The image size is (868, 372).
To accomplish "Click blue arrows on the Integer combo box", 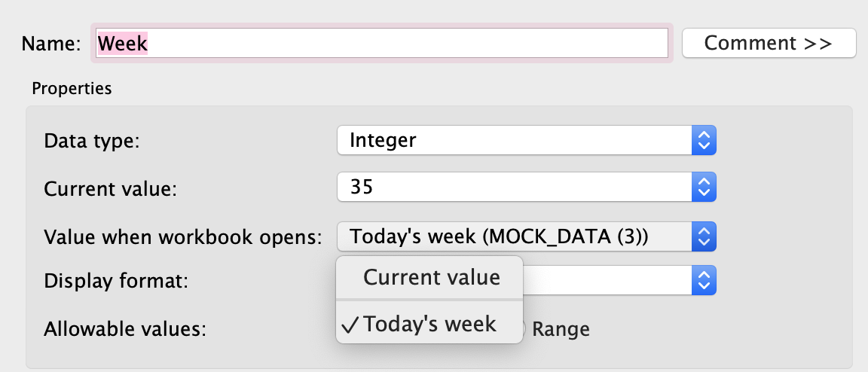I will pos(703,140).
